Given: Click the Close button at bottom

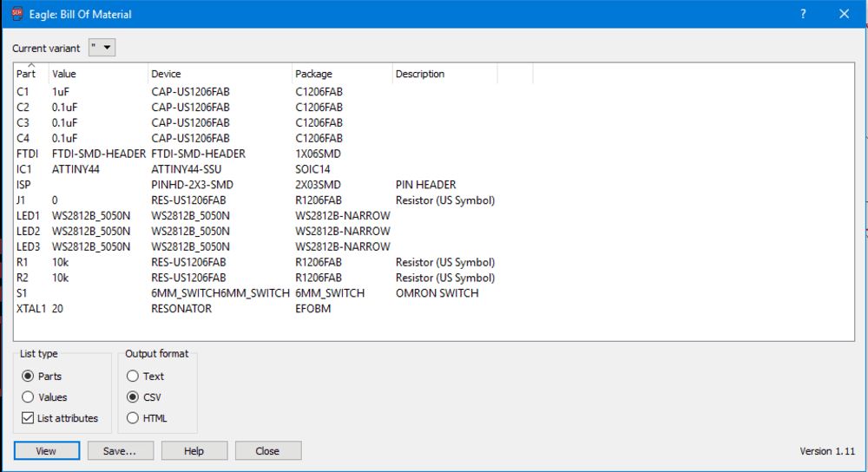Looking at the screenshot, I should tap(268, 451).
